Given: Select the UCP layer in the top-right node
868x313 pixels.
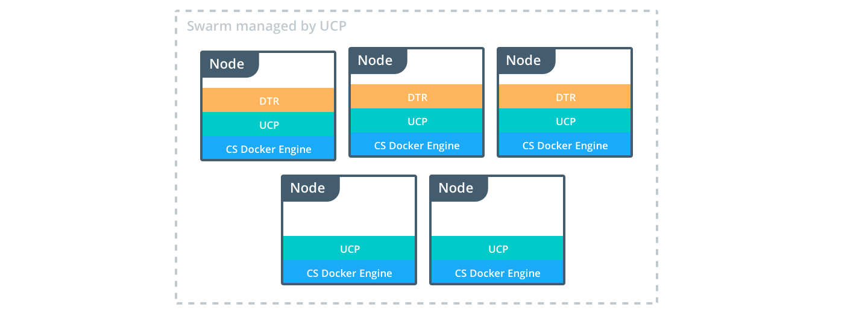Looking at the screenshot, I should tap(565, 121).
